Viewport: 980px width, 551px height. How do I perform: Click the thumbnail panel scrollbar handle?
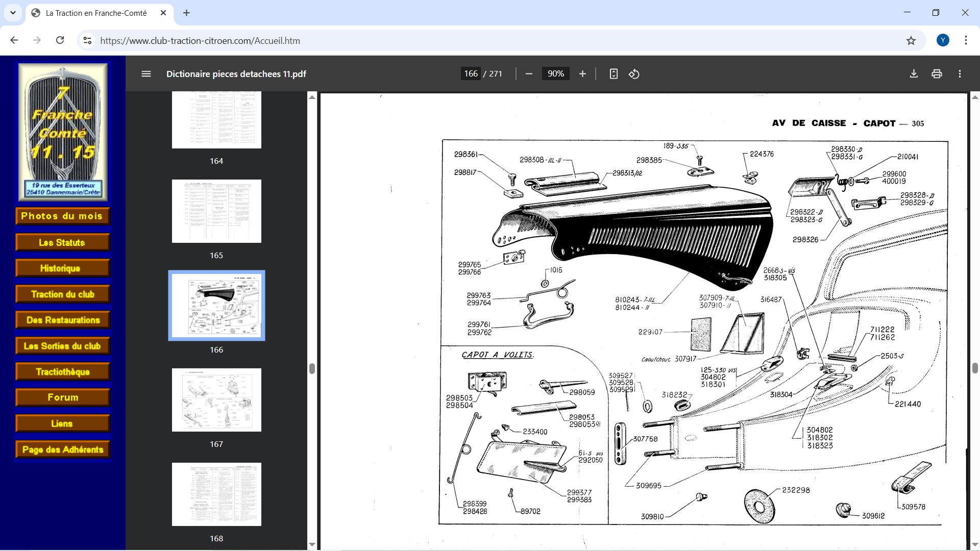click(x=312, y=369)
